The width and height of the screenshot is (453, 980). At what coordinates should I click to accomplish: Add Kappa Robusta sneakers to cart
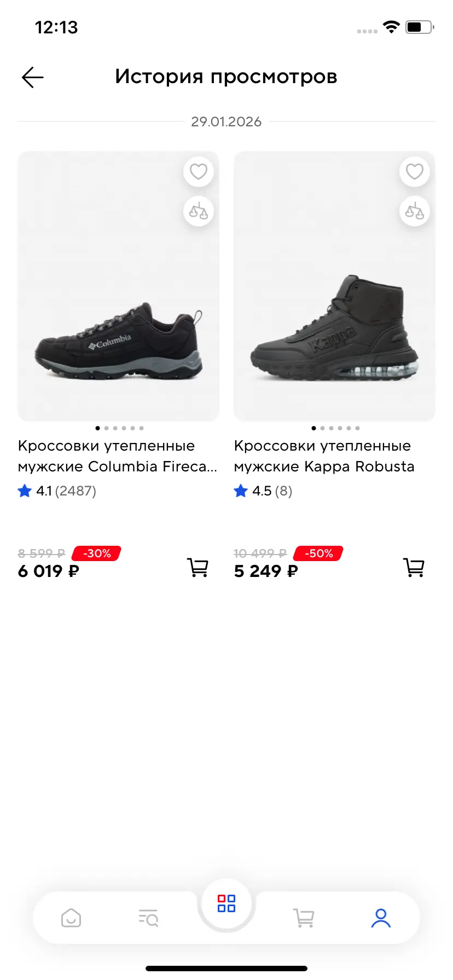tap(414, 568)
